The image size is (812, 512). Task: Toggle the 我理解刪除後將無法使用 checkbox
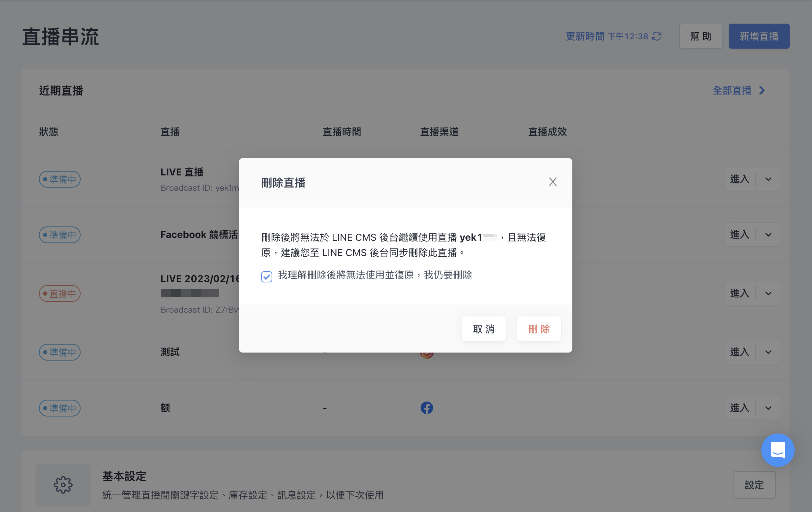[267, 276]
